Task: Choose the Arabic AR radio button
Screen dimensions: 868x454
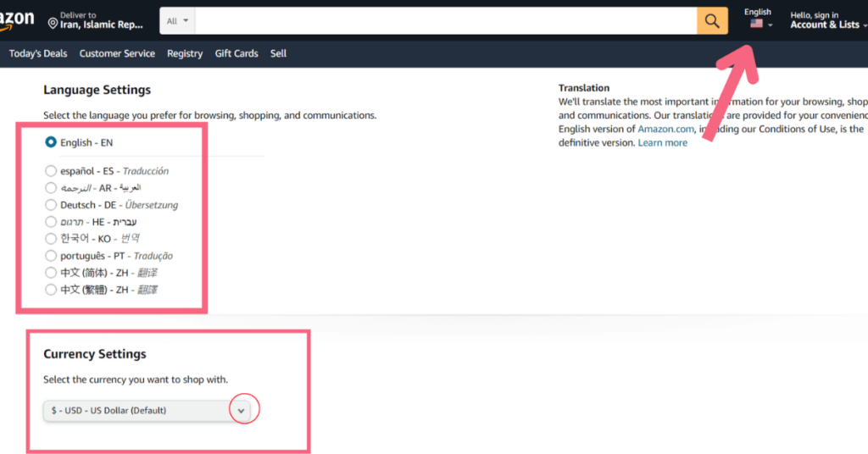Action: coord(50,188)
